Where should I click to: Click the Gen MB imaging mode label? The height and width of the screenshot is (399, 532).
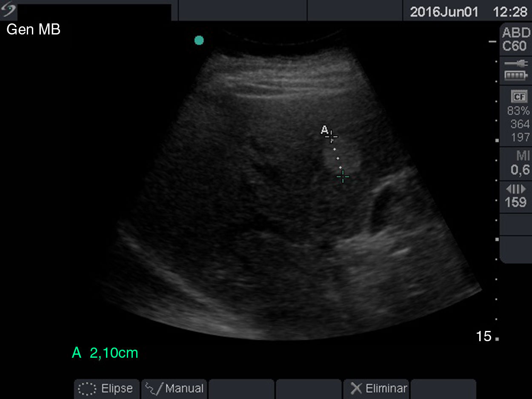pos(33,30)
